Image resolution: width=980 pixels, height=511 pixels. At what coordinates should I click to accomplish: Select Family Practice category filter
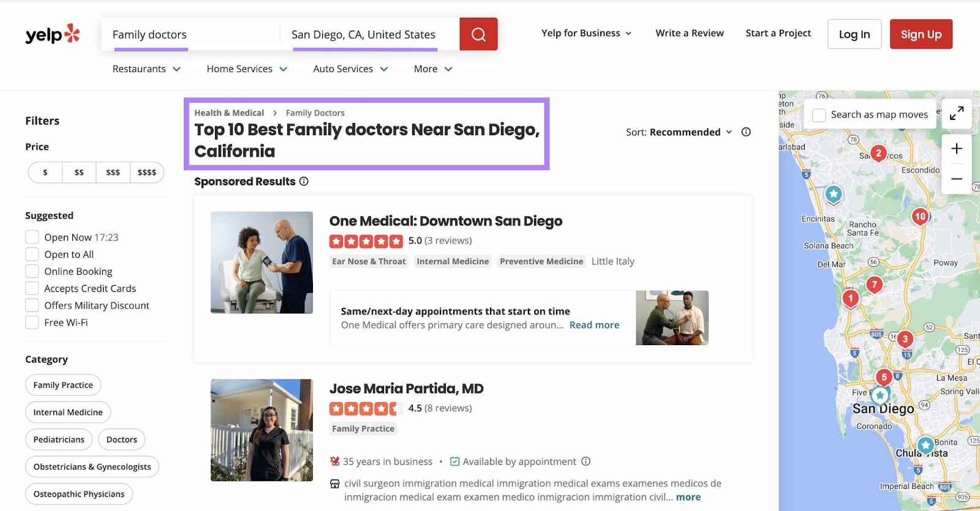[63, 385]
